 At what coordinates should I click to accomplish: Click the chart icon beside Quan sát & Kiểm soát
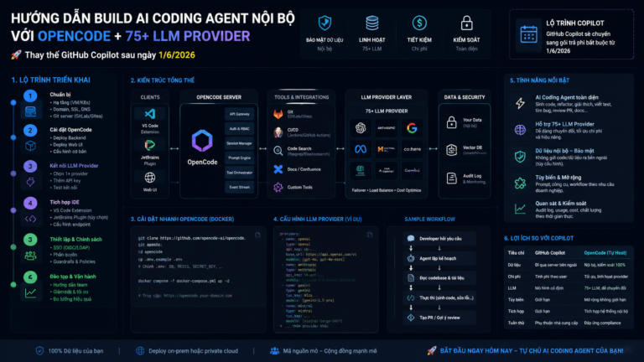click(x=520, y=209)
